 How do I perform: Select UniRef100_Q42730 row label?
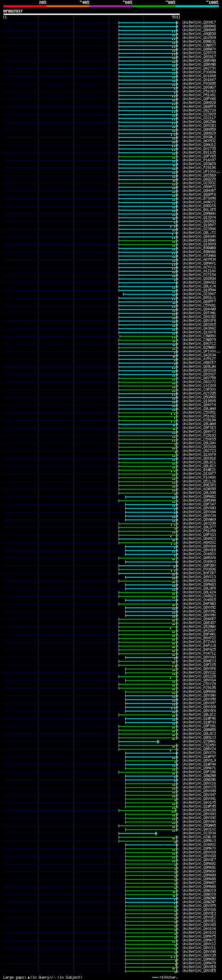(x=199, y=68)
